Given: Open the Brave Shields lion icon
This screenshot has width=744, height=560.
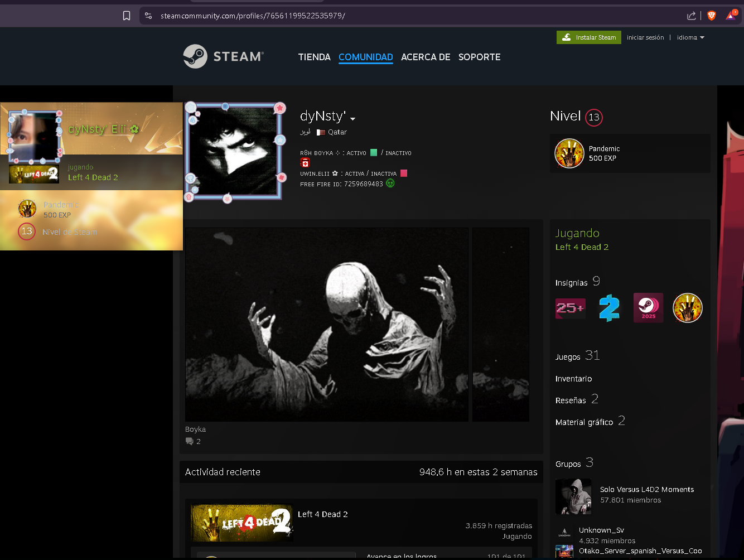Looking at the screenshot, I should pos(712,16).
